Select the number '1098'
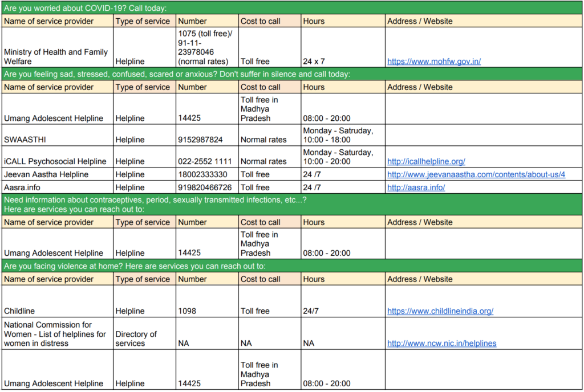Image resolution: width=584 pixels, height=392 pixels. tap(187, 311)
